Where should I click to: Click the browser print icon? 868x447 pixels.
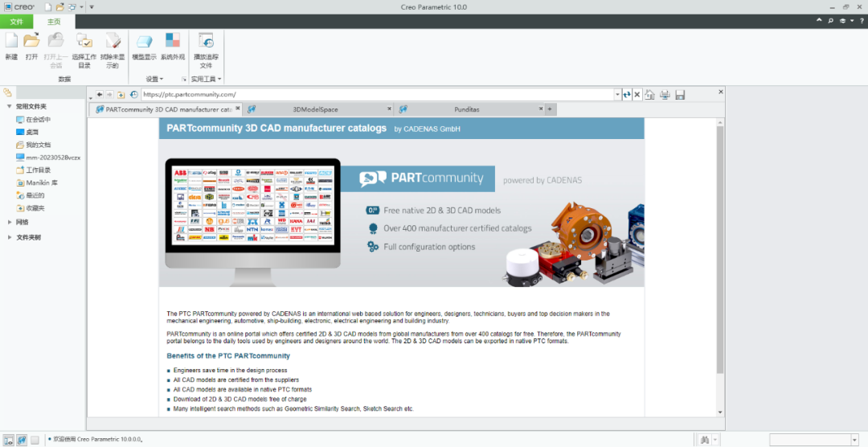tap(665, 95)
